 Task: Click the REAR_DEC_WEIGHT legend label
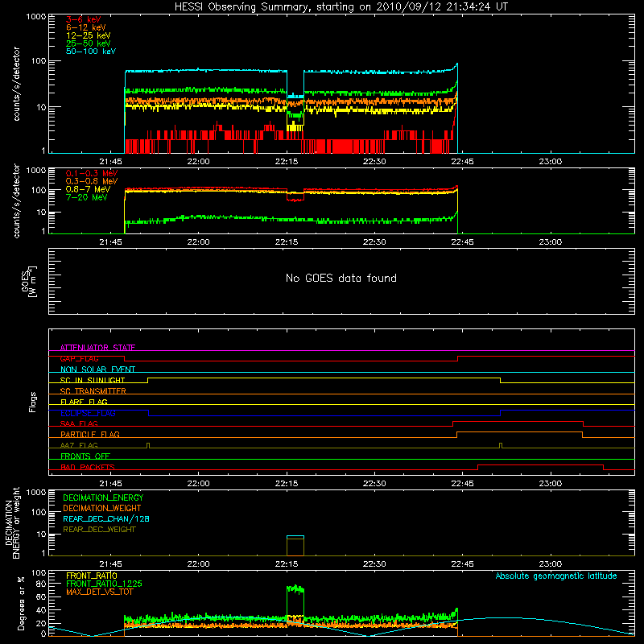click(99, 530)
